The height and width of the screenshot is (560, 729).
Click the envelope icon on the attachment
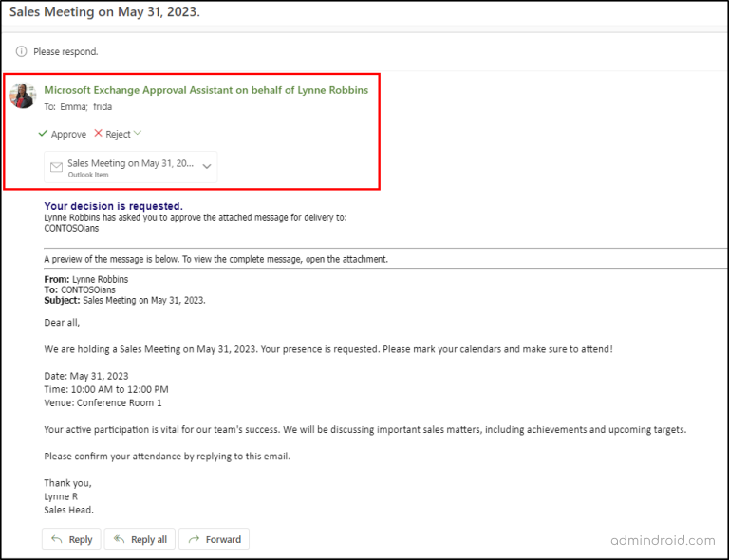(x=56, y=167)
